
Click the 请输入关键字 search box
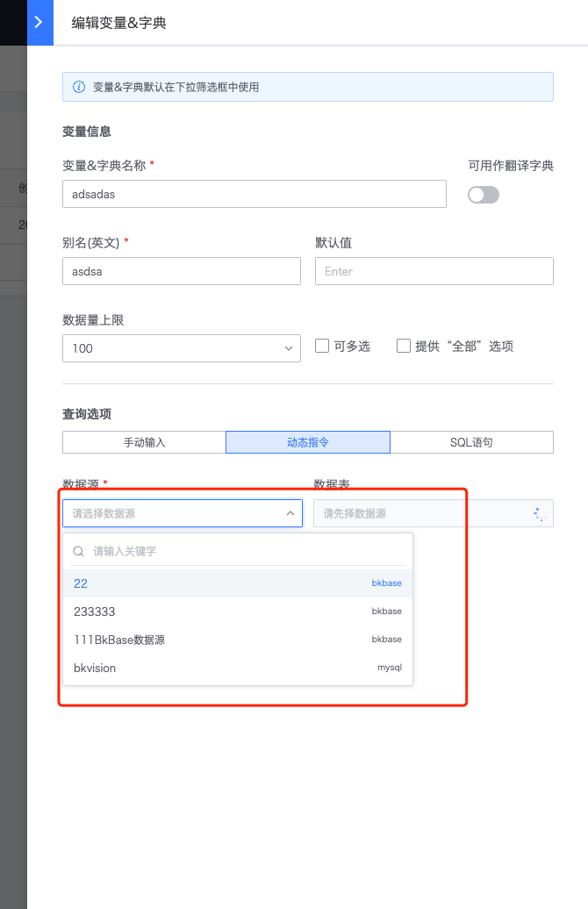tap(238, 551)
